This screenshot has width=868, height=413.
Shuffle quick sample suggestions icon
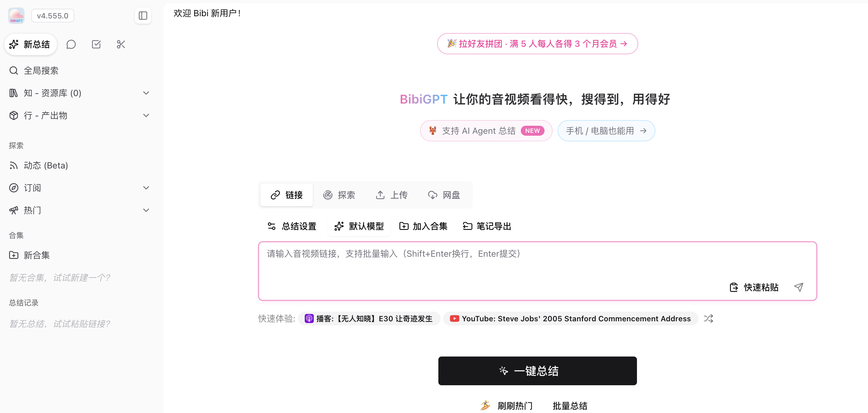coord(708,318)
